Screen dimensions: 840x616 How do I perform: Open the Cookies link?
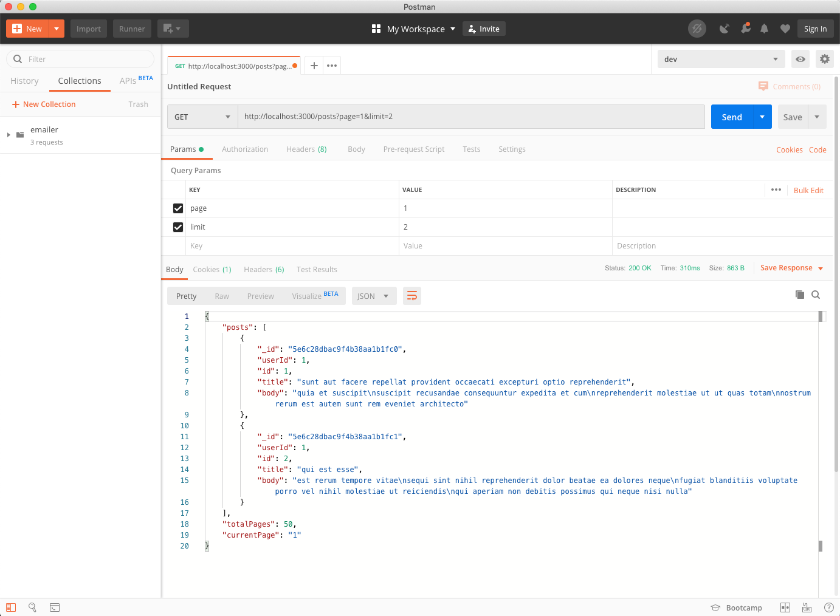tap(789, 150)
